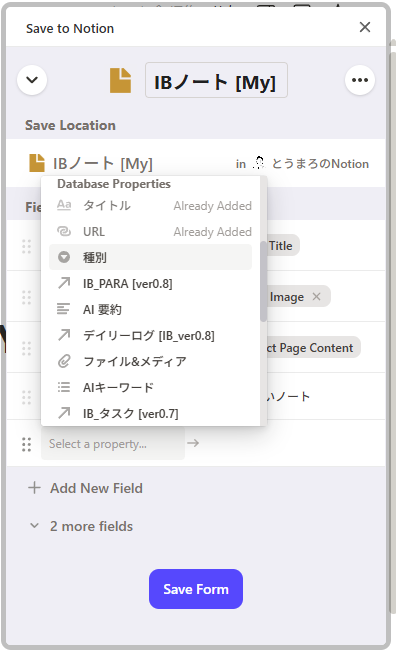The height and width of the screenshot is (659, 396).
Task: Click the とうまろのNotion workspace avatar
Action: tap(259, 163)
